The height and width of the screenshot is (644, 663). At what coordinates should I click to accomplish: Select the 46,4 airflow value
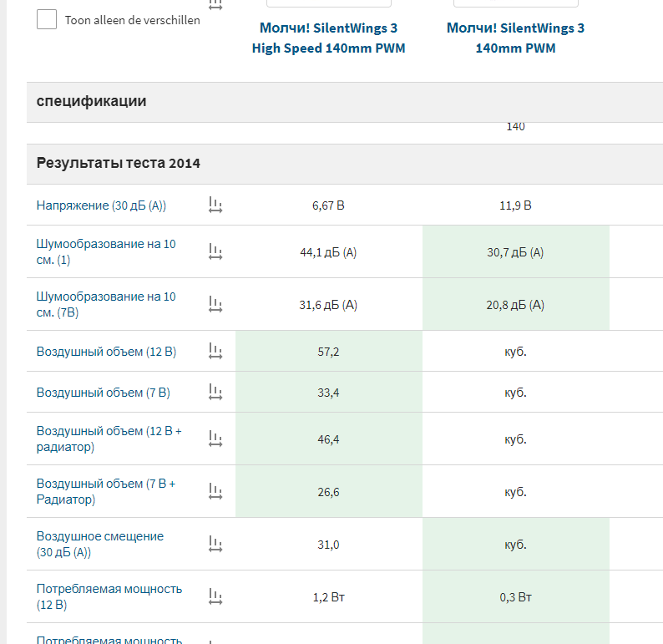pos(328,439)
